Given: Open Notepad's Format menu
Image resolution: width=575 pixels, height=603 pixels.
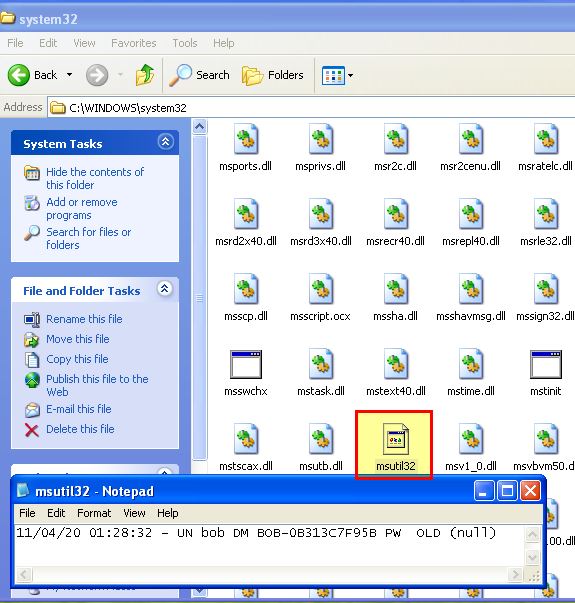Looking at the screenshot, I should 94,513.
